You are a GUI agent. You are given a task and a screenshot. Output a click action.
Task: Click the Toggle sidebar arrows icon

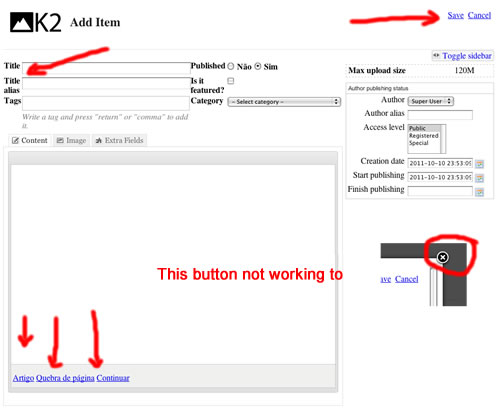point(436,55)
